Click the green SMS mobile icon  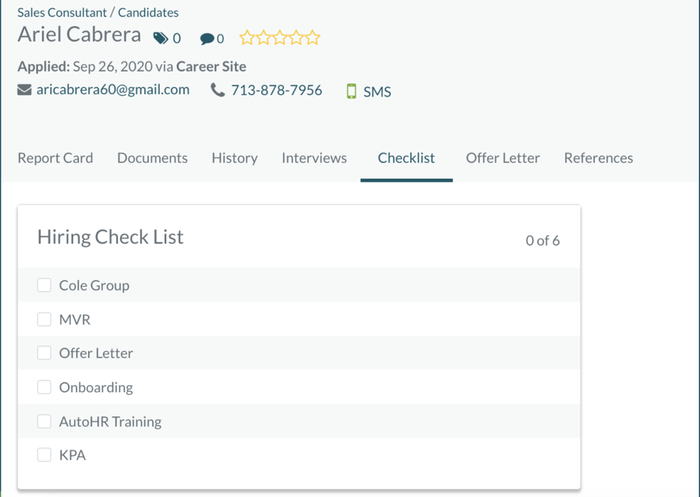point(351,91)
